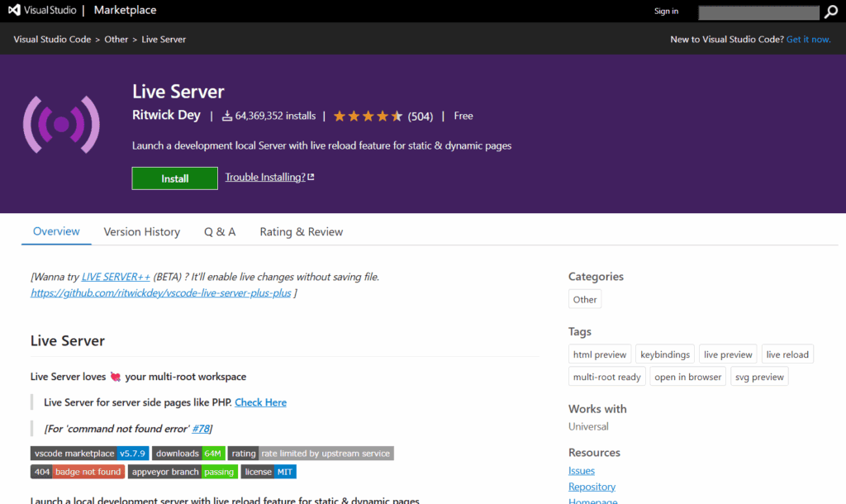Click the star rating icons
The image size is (846, 504).
[368, 116]
